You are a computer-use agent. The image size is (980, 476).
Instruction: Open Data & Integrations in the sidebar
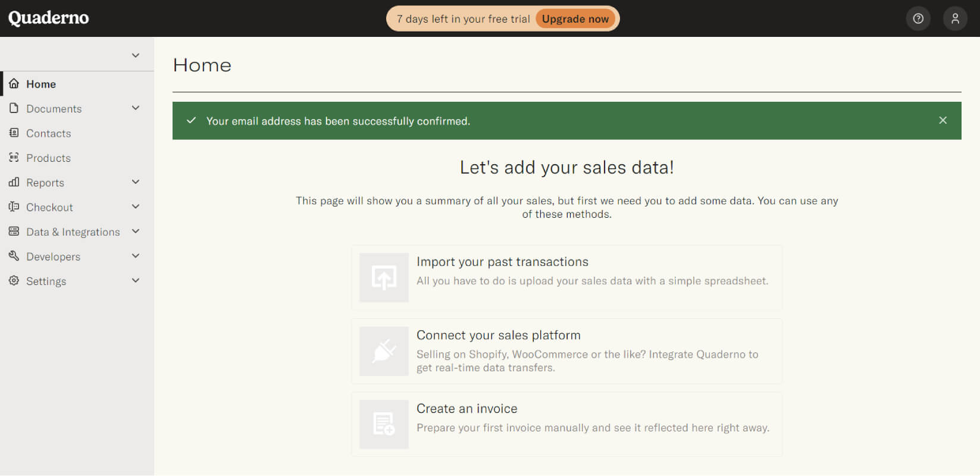pyautogui.click(x=77, y=231)
